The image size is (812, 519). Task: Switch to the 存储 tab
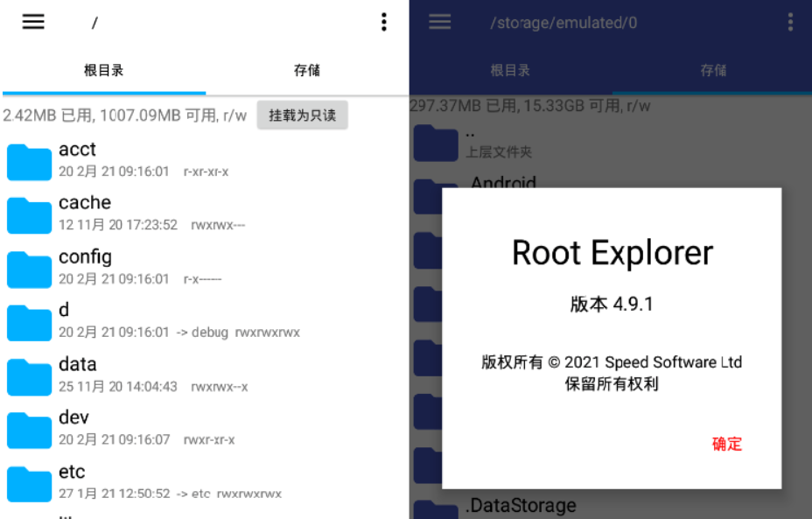[x=306, y=70]
